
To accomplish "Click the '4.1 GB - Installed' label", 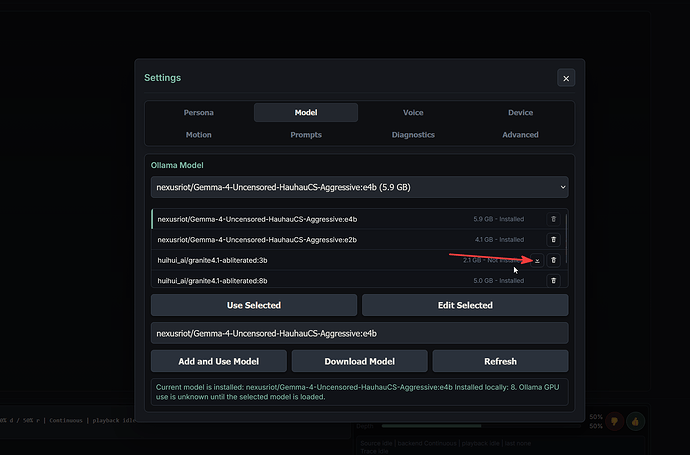I will click(499, 240).
